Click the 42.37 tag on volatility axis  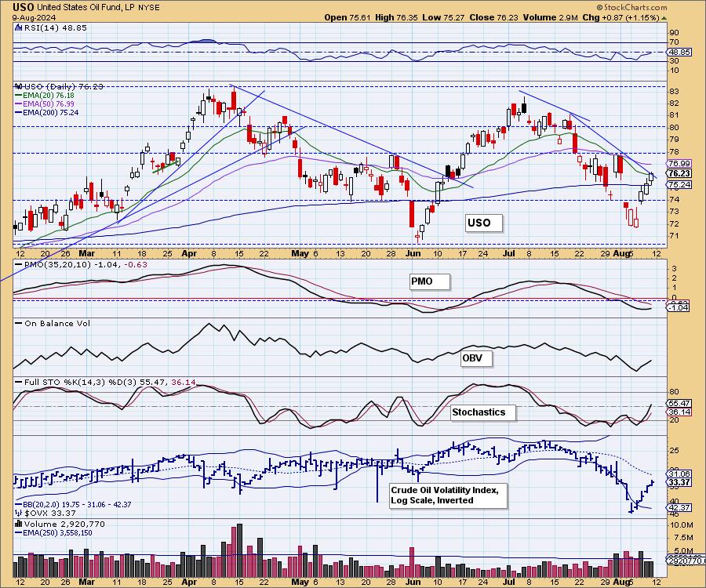[679, 507]
